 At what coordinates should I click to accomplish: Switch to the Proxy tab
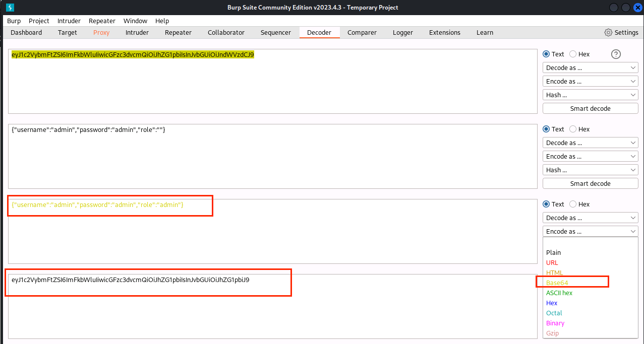[101, 32]
